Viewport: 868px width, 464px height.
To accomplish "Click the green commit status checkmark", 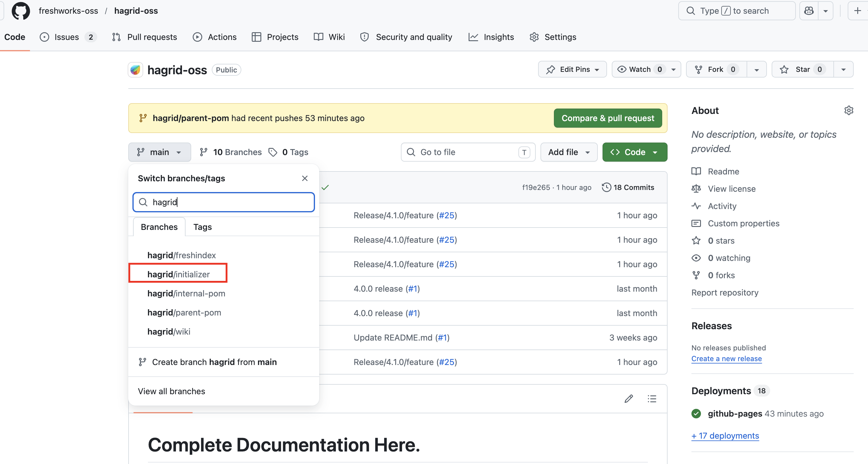I will point(325,188).
